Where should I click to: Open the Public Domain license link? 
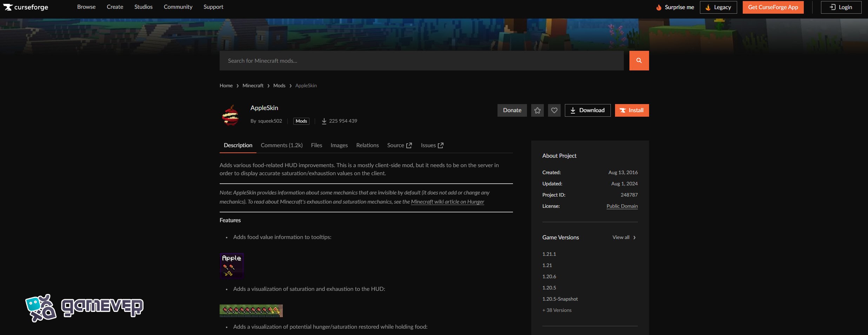coord(622,206)
